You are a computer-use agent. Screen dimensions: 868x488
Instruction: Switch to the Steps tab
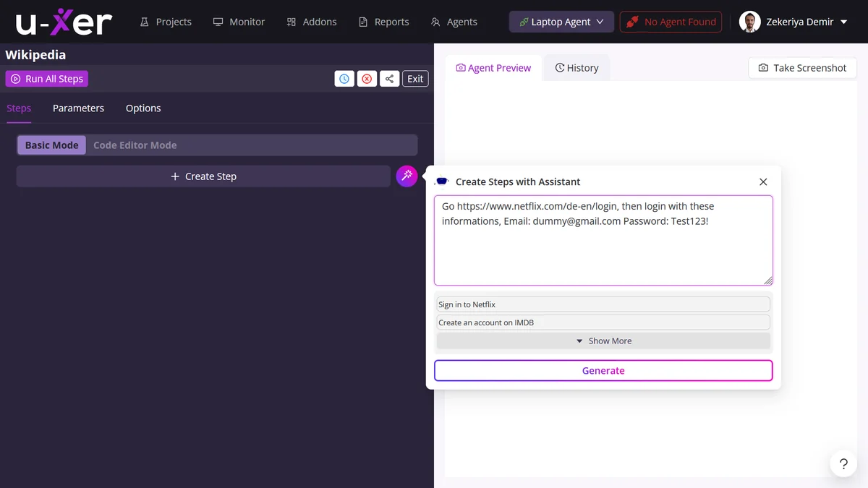tap(19, 108)
